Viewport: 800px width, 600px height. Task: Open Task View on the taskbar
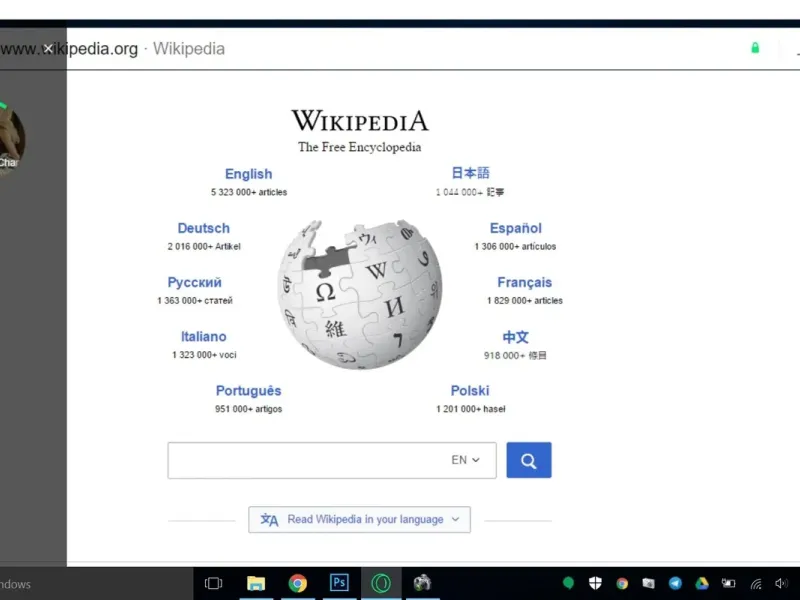click(x=213, y=583)
